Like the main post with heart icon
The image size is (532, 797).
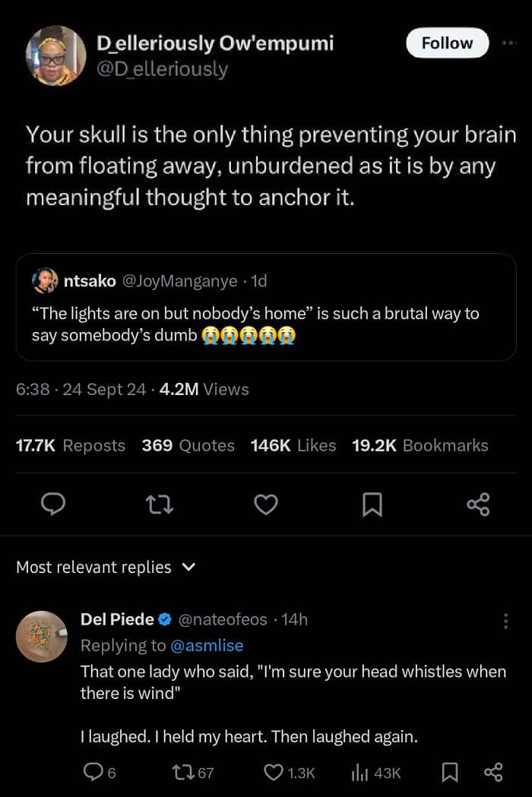click(265, 504)
